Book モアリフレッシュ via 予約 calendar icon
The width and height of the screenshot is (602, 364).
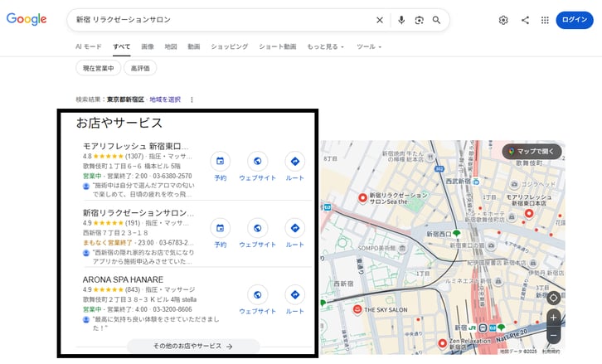[220, 161]
